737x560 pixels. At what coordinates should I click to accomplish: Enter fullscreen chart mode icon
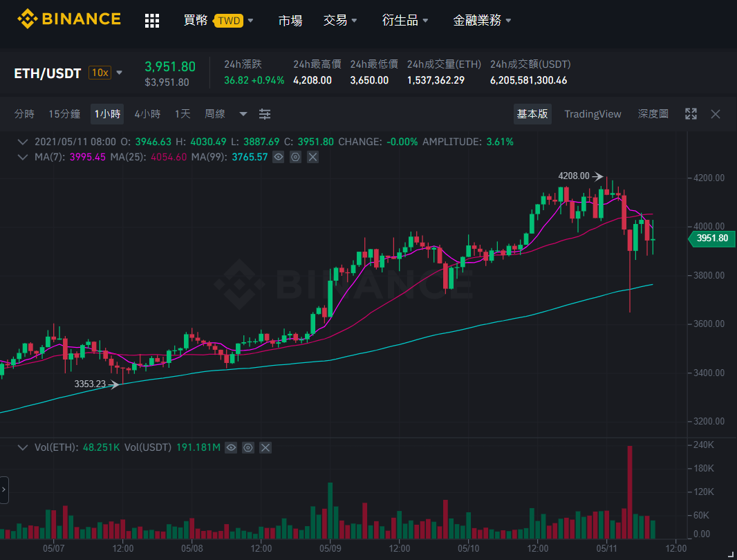point(691,114)
